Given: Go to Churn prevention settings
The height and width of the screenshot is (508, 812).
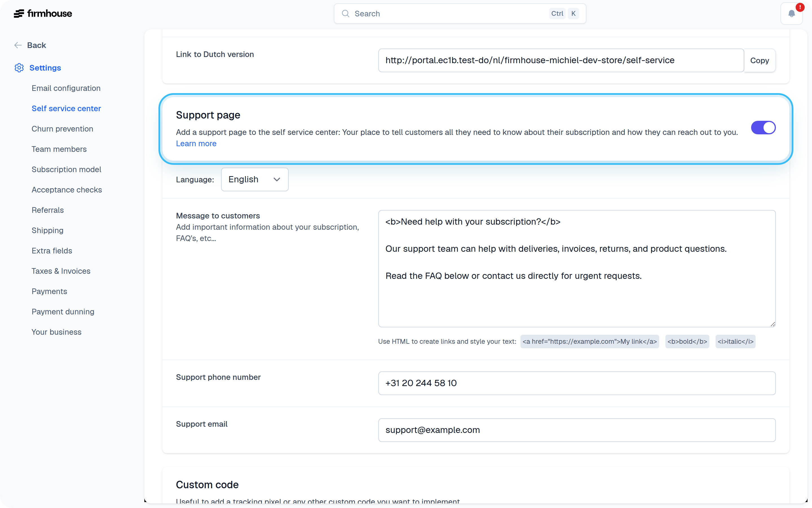Looking at the screenshot, I should coord(62,129).
